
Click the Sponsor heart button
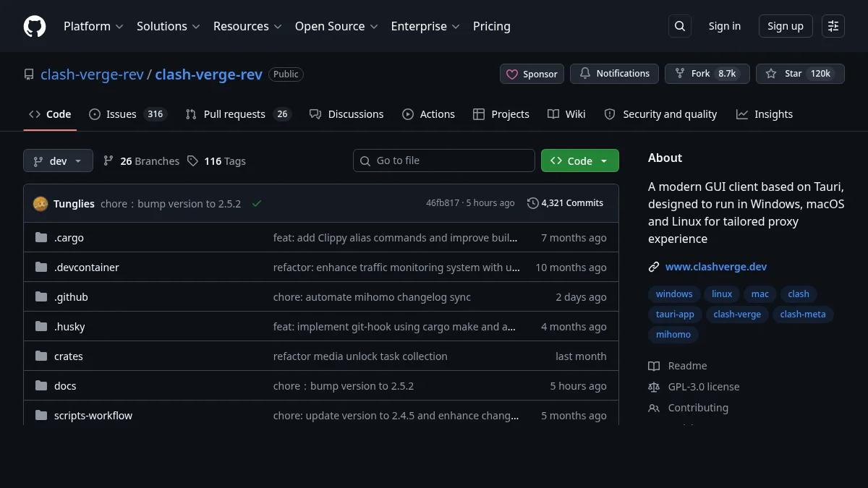click(x=532, y=74)
